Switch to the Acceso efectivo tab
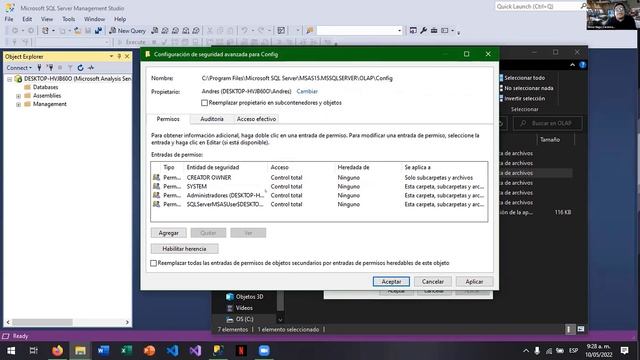Screen dimensions: 640x360 pyautogui.click(x=256, y=119)
